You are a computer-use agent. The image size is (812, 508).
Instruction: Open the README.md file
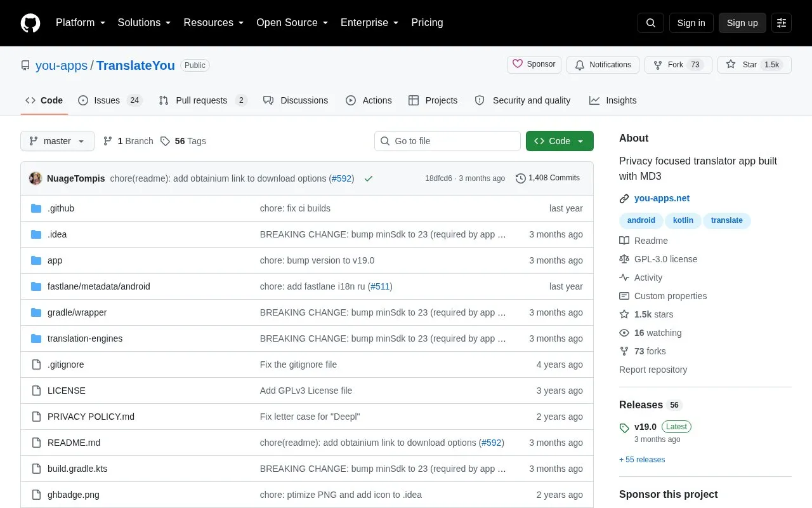pos(74,443)
